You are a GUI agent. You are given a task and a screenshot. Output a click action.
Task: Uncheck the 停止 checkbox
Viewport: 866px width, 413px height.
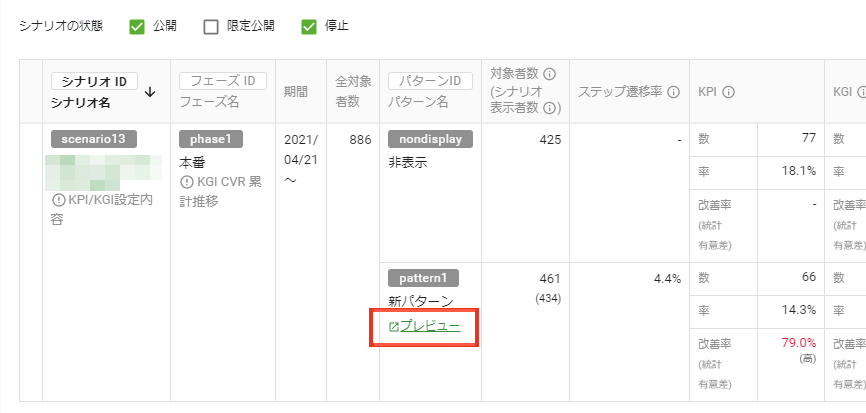point(309,27)
